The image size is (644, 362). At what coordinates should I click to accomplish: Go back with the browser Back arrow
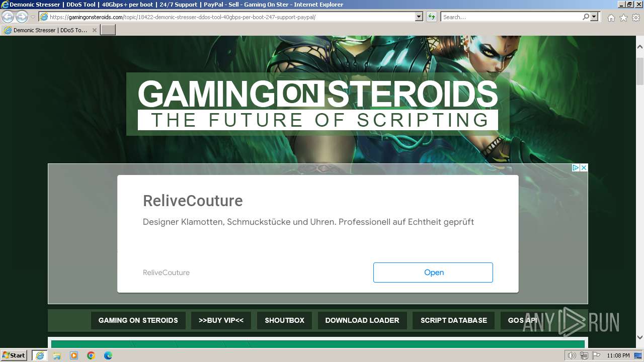tap(8, 17)
